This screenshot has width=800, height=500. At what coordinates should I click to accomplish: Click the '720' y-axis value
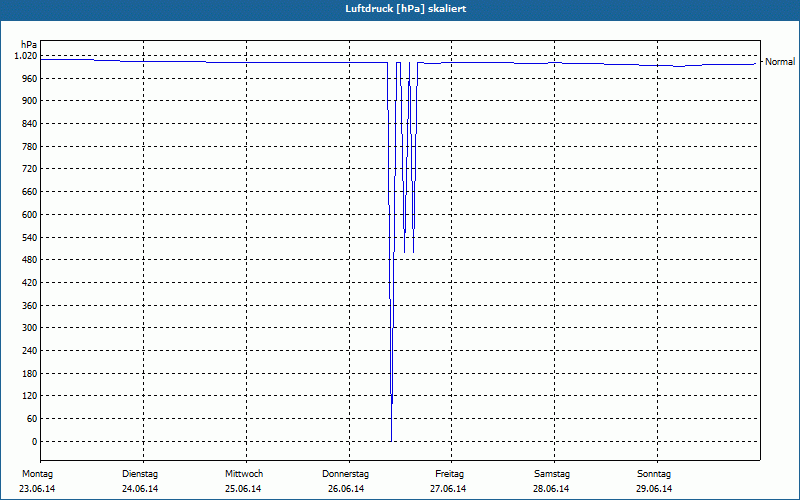31,169
